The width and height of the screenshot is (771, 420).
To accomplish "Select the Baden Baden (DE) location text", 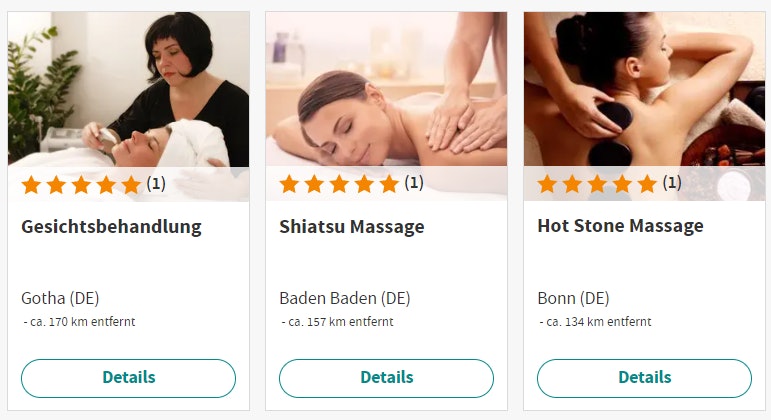I will 345,299.
